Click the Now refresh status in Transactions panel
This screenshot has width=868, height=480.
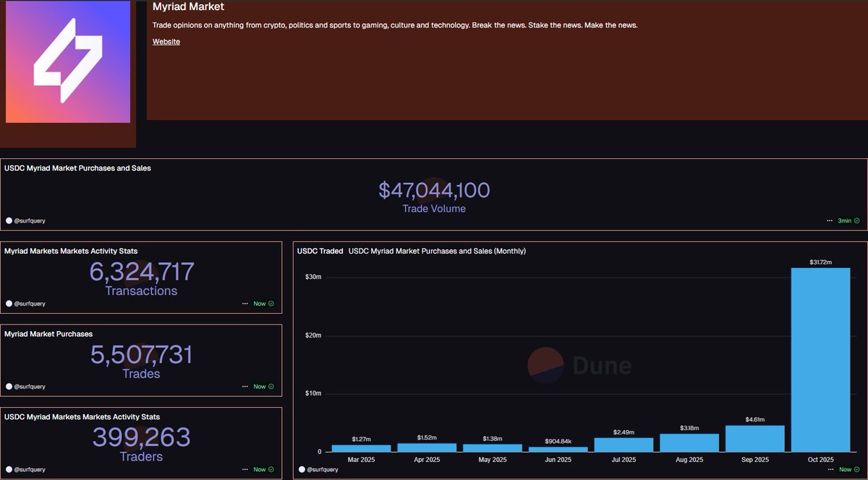tap(263, 304)
